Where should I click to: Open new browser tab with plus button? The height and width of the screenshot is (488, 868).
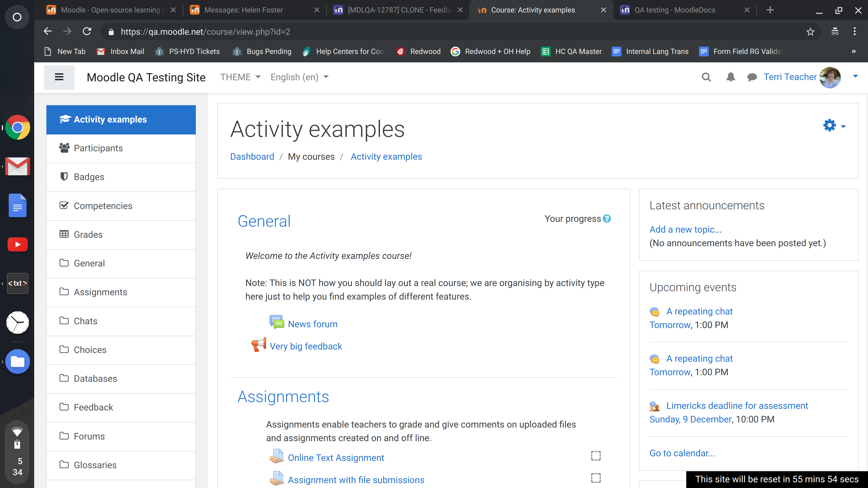click(x=770, y=10)
